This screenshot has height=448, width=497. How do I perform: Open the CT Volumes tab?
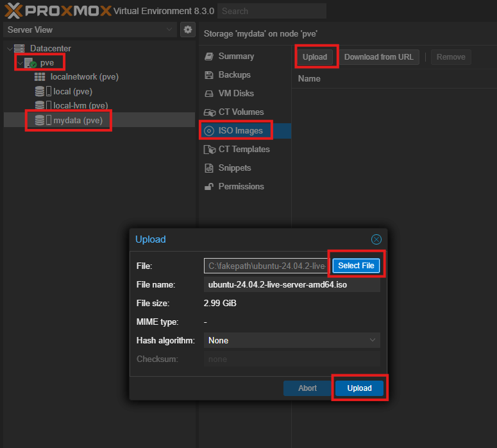pyautogui.click(x=245, y=112)
